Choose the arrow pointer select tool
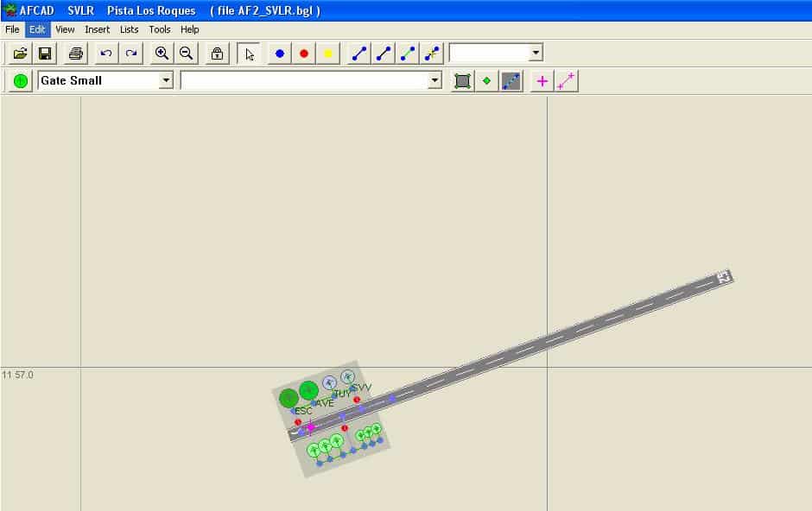 coord(250,54)
